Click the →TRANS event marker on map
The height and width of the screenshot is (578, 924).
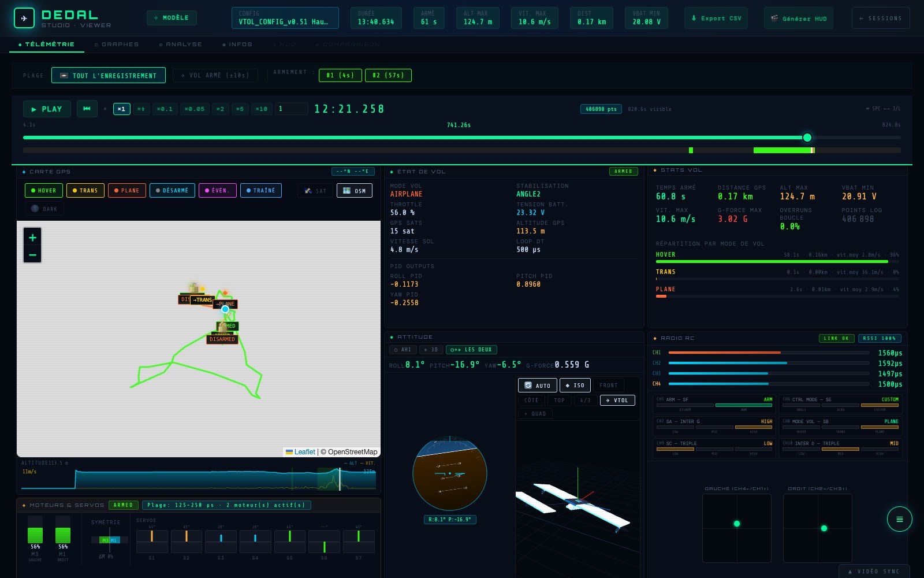(202, 300)
